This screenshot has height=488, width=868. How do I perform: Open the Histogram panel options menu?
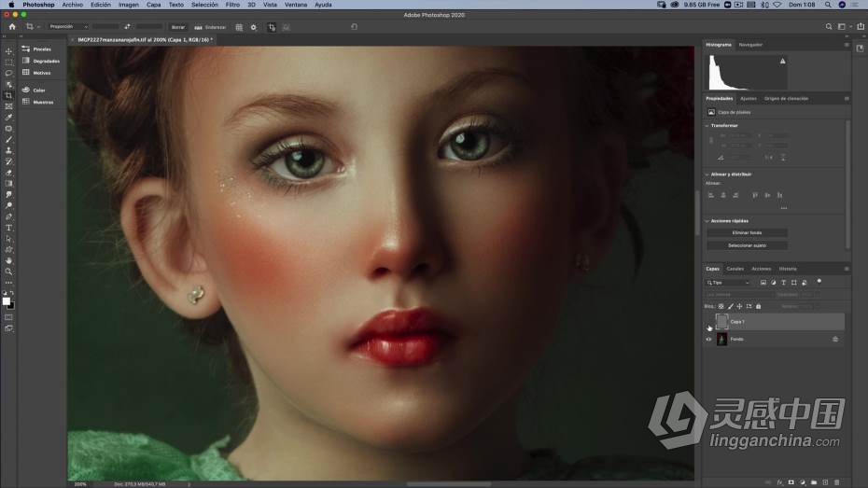coord(847,45)
